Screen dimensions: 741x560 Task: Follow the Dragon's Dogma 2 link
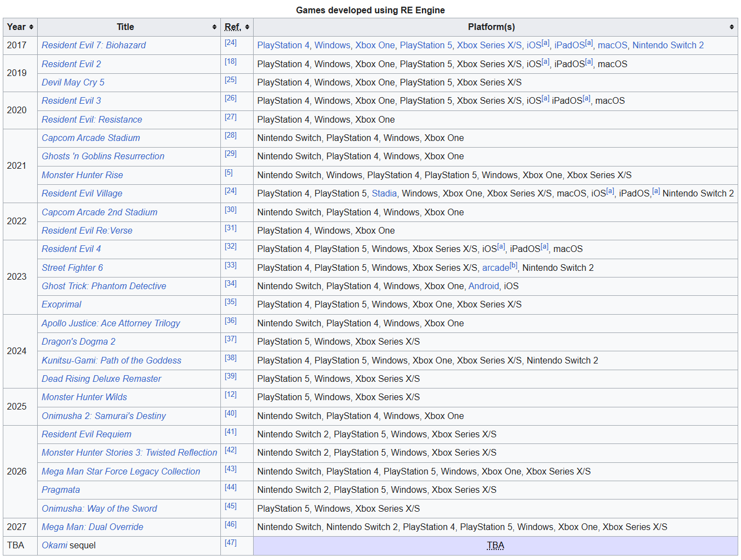tap(78, 342)
